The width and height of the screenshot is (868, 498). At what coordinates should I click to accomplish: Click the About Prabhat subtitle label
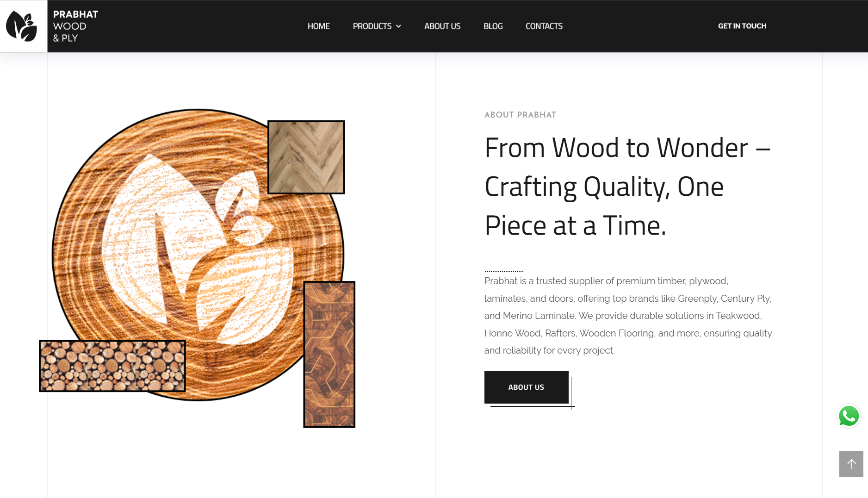520,115
